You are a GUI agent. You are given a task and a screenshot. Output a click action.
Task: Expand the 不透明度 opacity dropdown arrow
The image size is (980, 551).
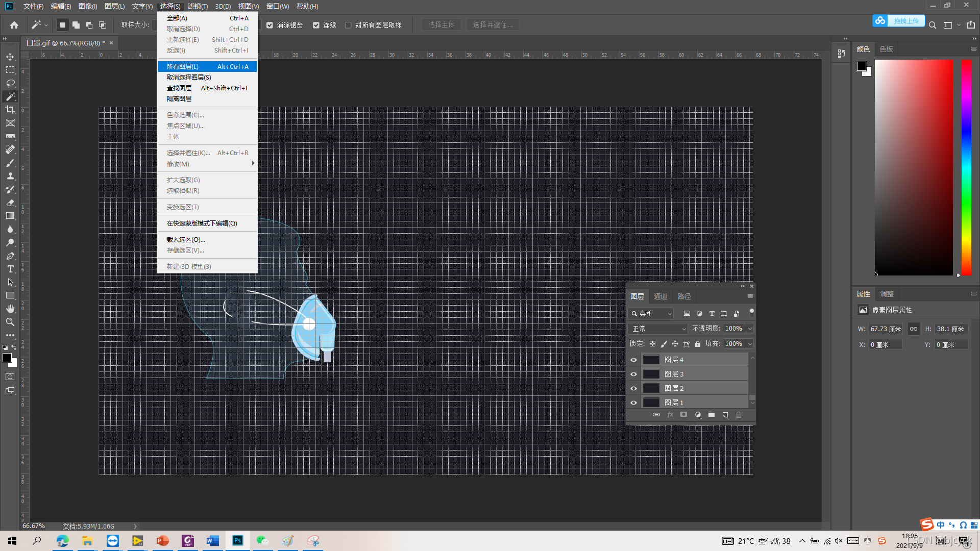point(750,329)
